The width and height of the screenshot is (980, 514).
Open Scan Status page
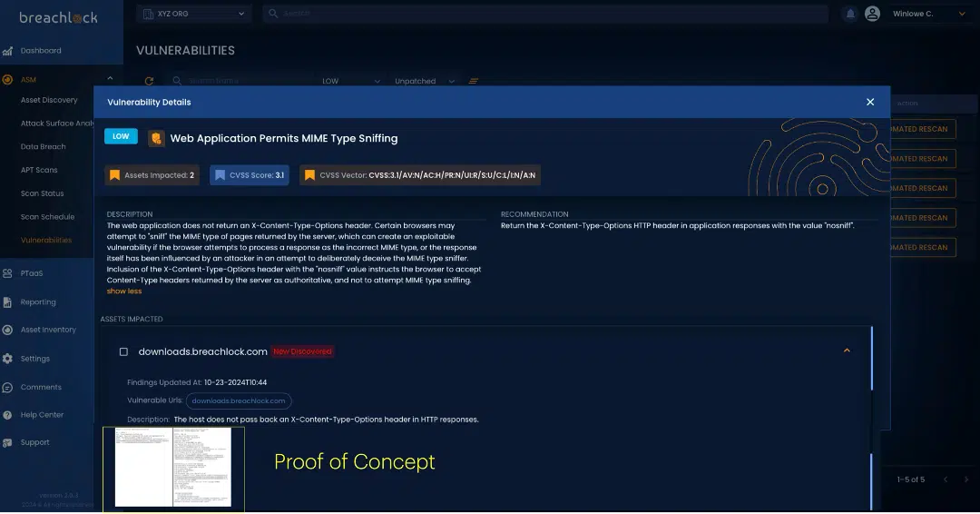pos(42,193)
